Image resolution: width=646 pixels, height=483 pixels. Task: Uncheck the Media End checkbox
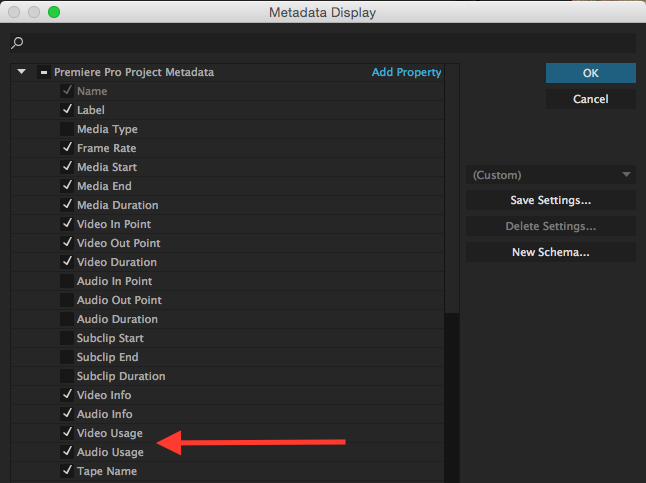(67, 185)
